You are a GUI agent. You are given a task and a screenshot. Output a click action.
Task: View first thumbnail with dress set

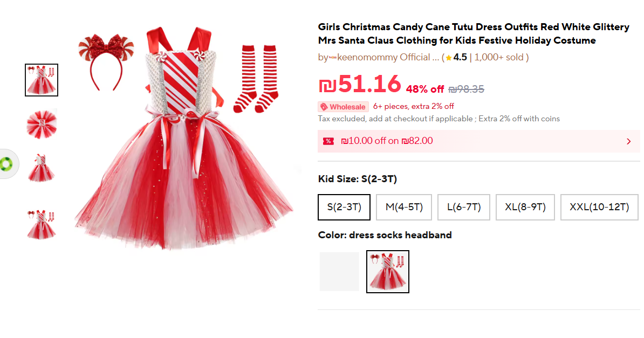[x=42, y=80]
